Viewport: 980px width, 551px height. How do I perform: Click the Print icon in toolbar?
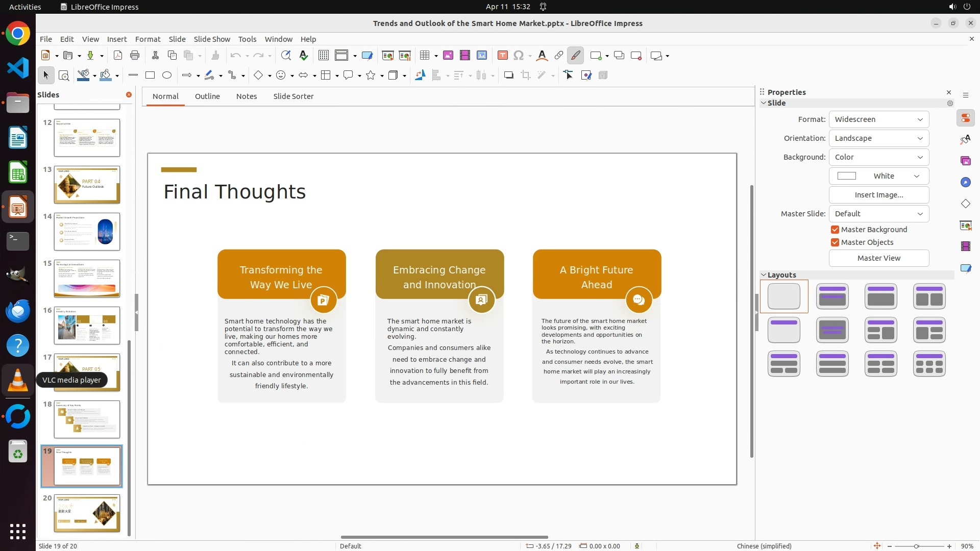[x=135, y=56]
